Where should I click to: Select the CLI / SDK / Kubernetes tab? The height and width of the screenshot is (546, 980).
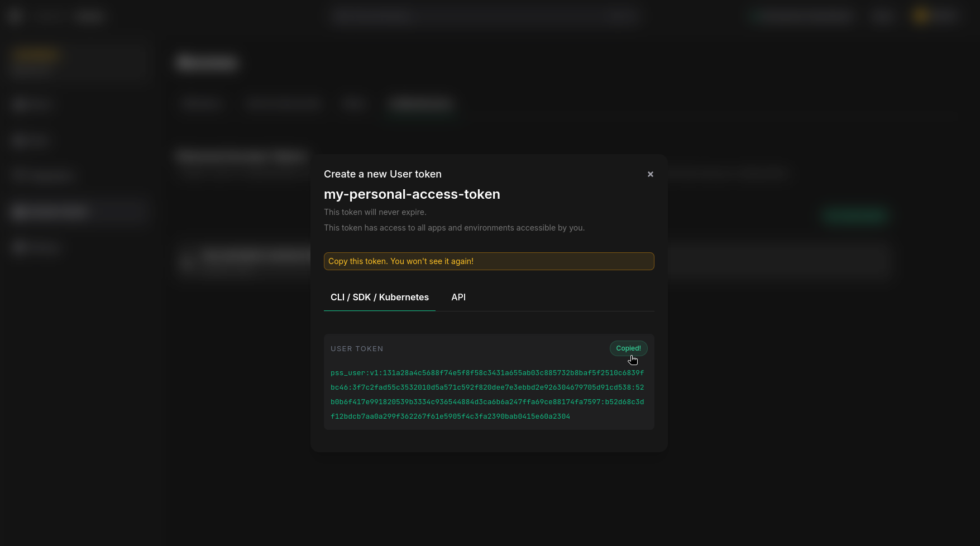(380, 298)
